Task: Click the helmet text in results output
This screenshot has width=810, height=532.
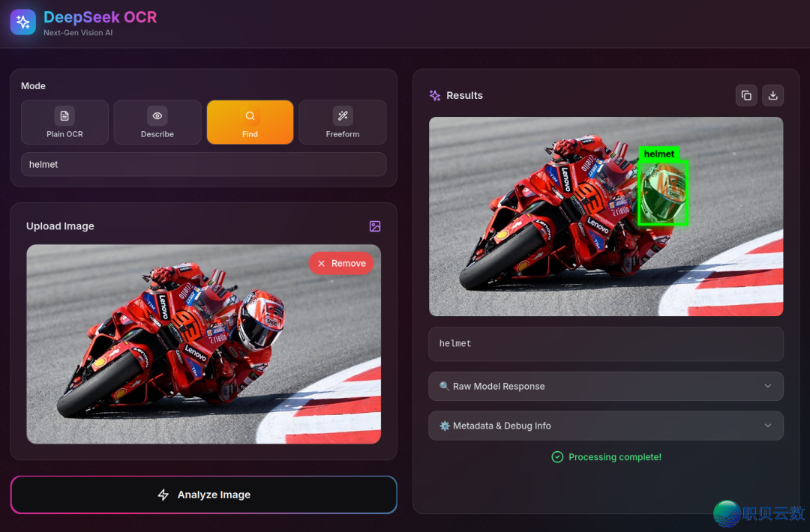Action: (x=455, y=344)
